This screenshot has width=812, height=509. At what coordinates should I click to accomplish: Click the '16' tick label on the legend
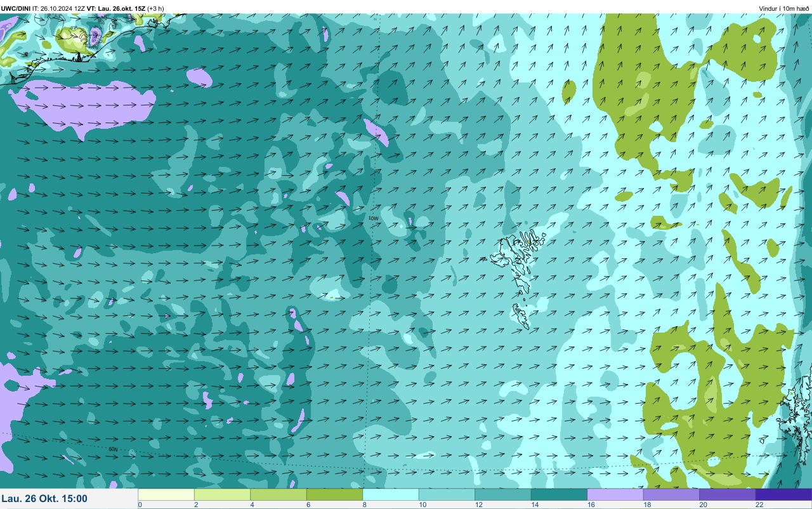click(591, 505)
